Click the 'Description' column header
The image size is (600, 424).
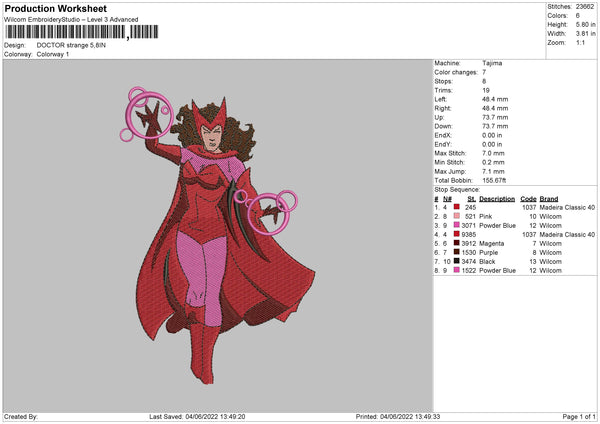pos(497,199)
